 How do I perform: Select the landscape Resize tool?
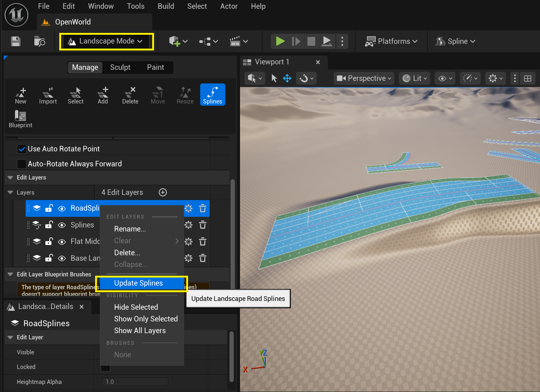185,95
